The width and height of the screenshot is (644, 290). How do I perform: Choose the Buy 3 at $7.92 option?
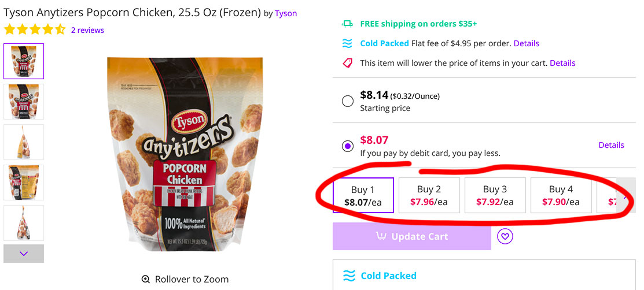[495, 195]
